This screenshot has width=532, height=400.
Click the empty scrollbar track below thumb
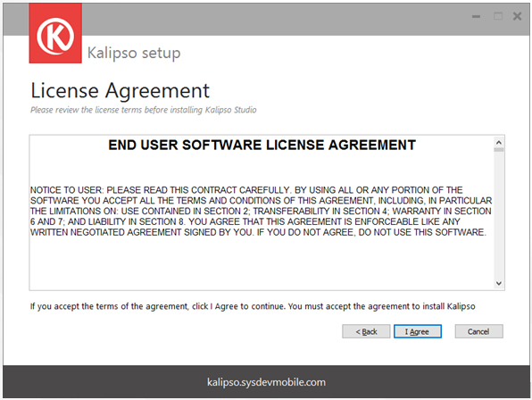(499, 215)
